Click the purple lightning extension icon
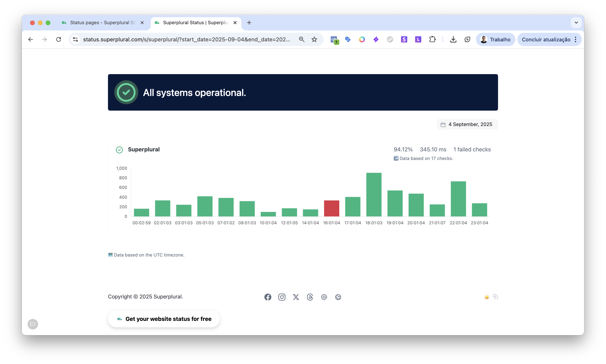The width and height of the screenshot is (606, 364). tap(376, 39)
